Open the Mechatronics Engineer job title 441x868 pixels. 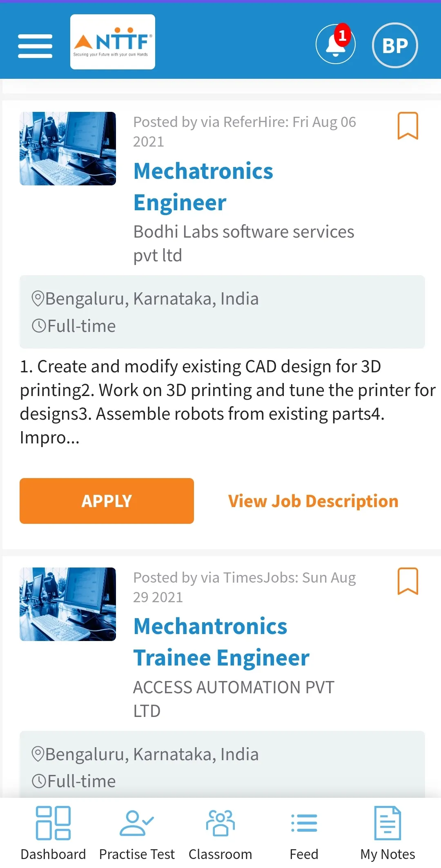coord(203,187)
